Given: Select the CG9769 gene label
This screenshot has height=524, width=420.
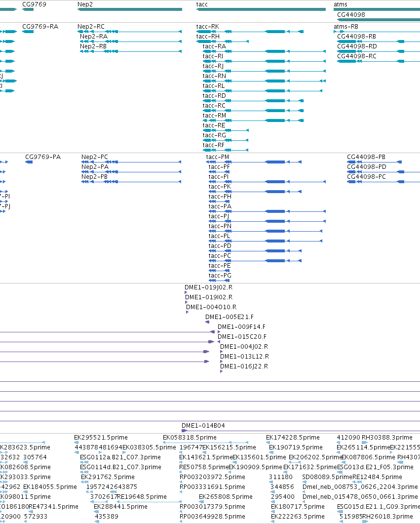Looking at the screenshot, I should [x=34, y=4].
